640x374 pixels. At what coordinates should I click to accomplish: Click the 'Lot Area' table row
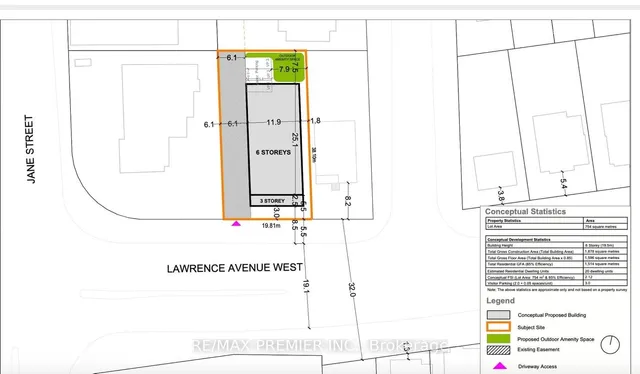pyautogui.click(x=557, y=226)
